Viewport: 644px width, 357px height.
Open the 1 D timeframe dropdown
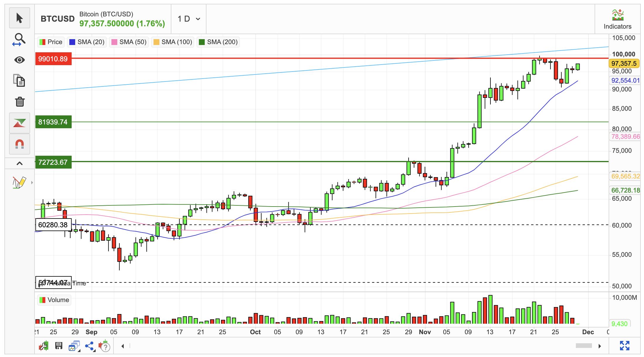pos(189,19)
